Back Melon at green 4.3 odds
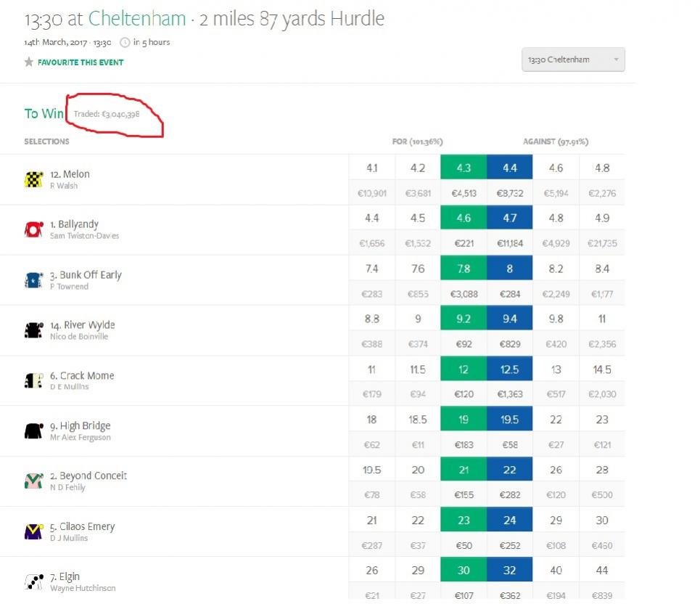Viewport: 700px width, 604px height. pos(464,167)
